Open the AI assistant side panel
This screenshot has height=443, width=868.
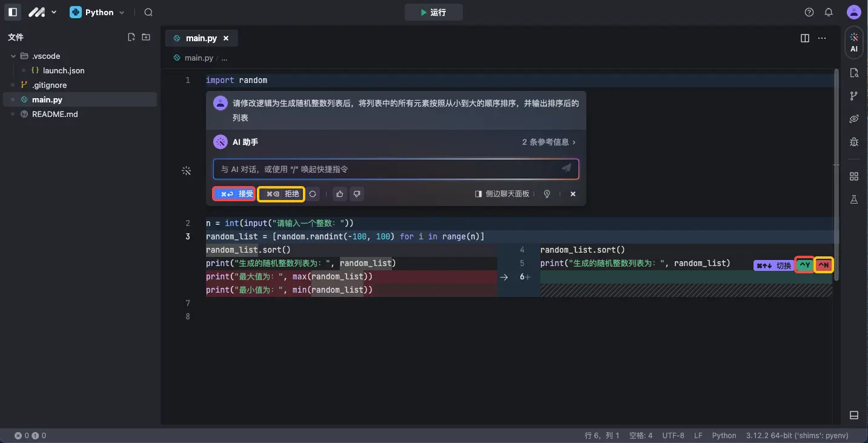pyautogui.click(x=854, y=42)
